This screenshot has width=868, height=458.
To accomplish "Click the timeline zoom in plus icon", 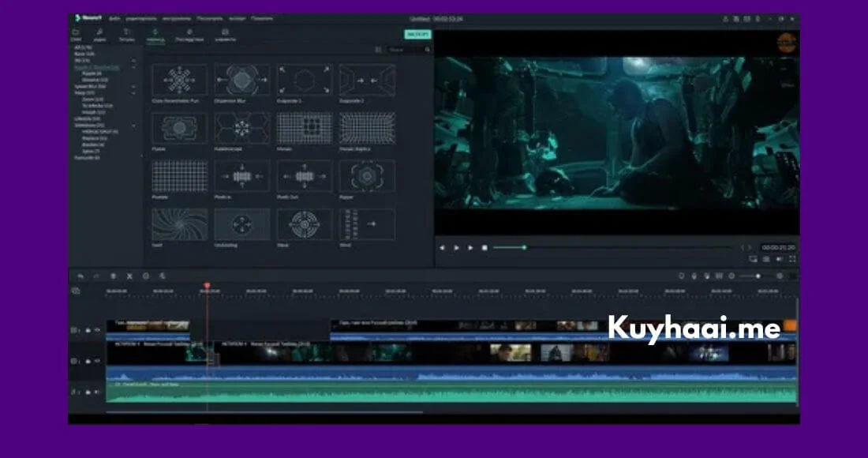I will pyautogui.click(x=780, y=276).
